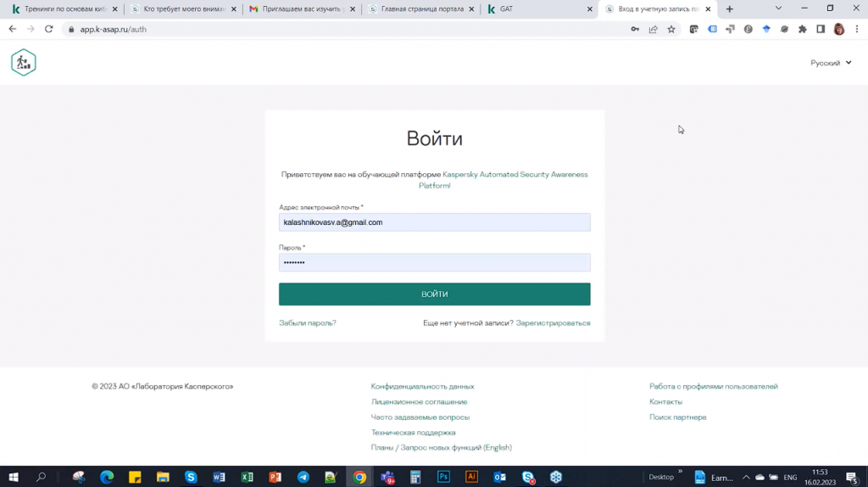Click the Kaspersky ASAP logo in the header

click(x=23, y=62)
